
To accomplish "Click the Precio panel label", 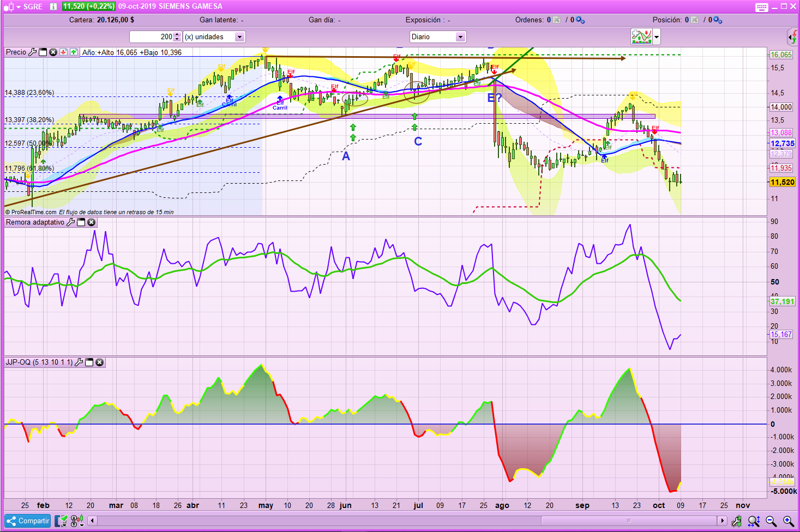I will [16, 52].
